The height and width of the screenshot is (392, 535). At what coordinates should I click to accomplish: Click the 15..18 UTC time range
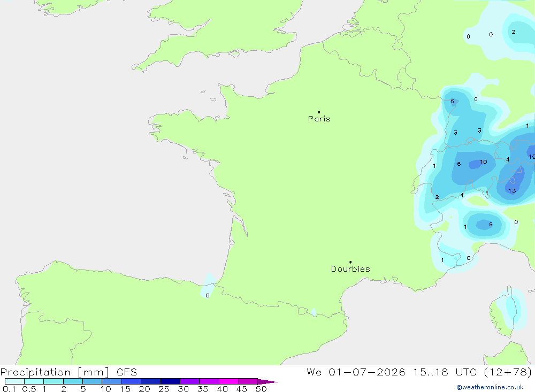point(445,372)
